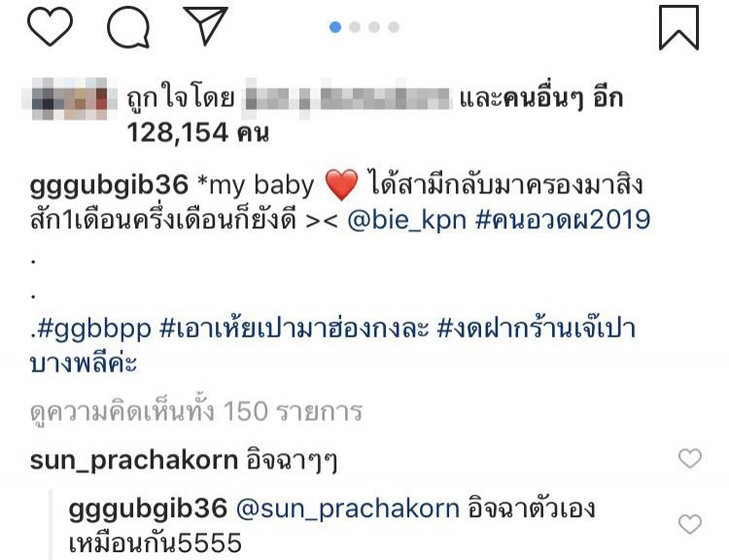Screen dimensions: 729x560
Task: Open hashtag #เอาเห้ยเปามาฮ่องกงละ
Action: [x=294, y=329]
